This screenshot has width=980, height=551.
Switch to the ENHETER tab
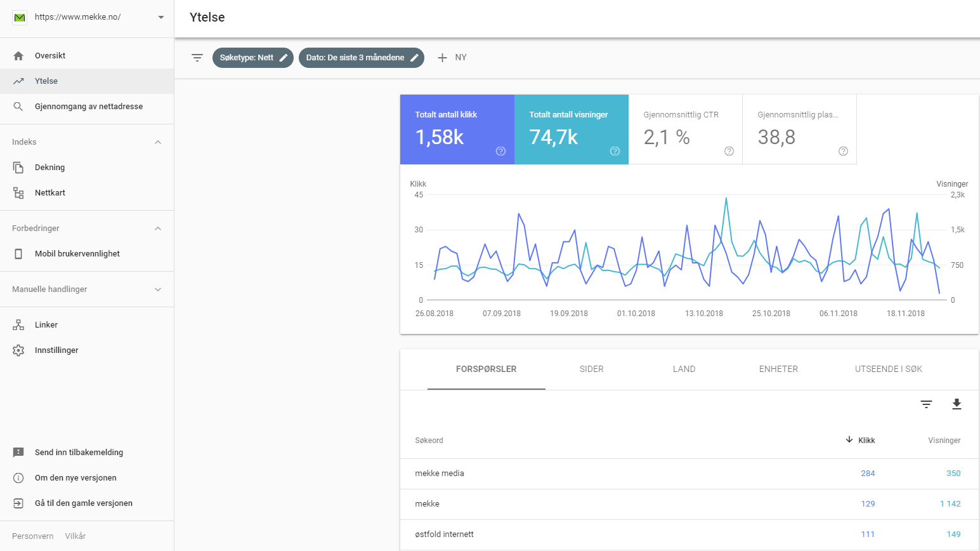tap(778, 369)
